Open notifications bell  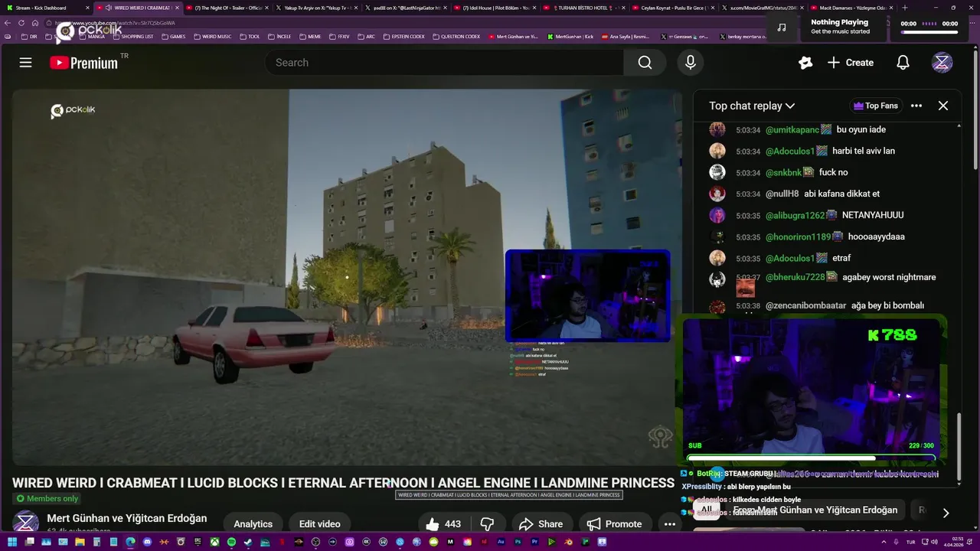(903, 63)
